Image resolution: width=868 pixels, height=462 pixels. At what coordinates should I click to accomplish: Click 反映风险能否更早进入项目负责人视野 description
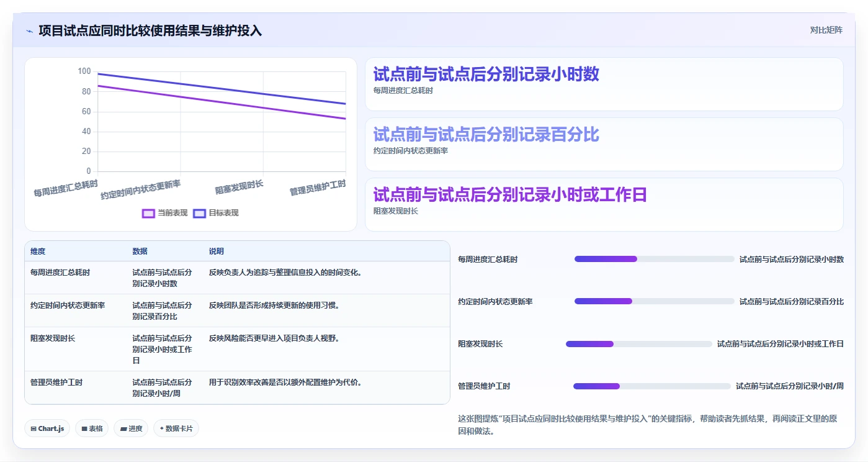click(274, 338)
